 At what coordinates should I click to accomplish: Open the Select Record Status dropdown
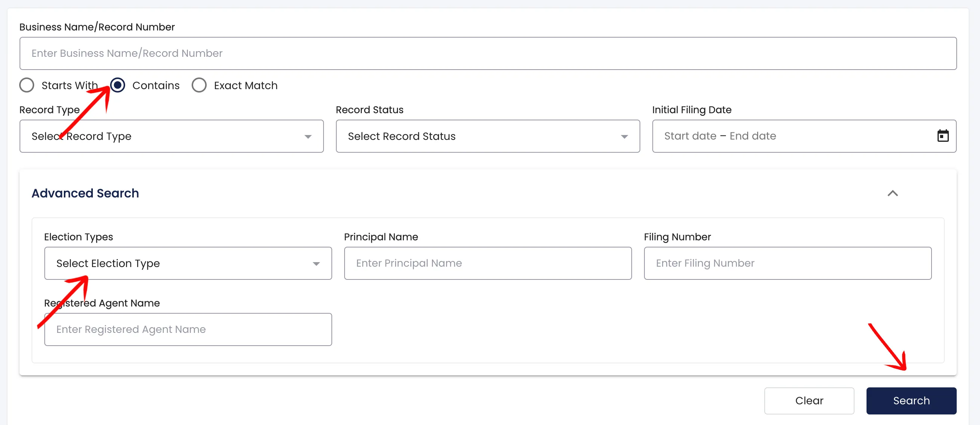pyautogui.click(x=488, y=136)
